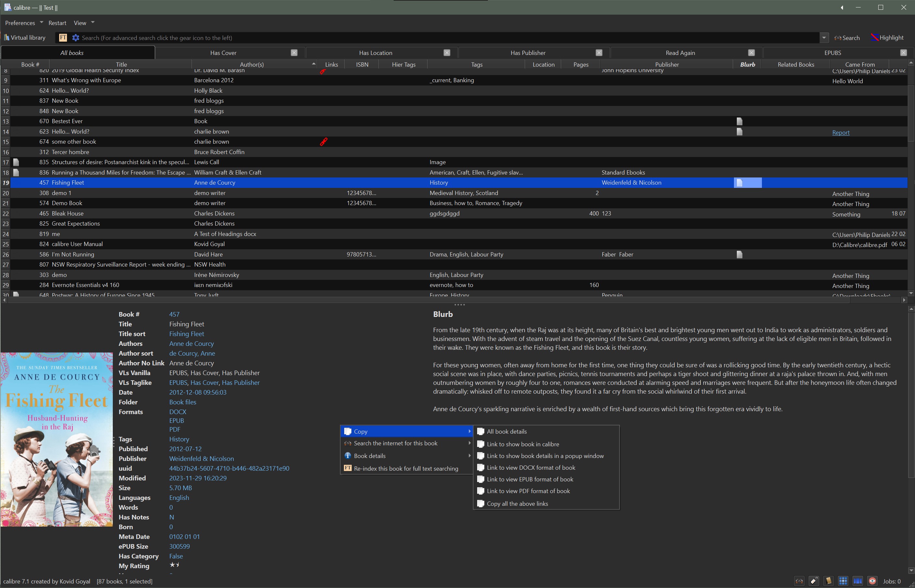
Task: Toggle search result Highlight mode
Action: (887, 38)
